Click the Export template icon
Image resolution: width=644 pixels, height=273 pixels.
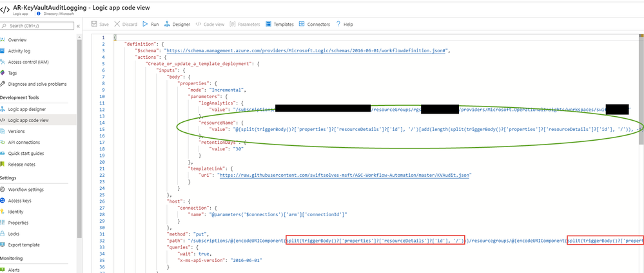pos(3,245)
